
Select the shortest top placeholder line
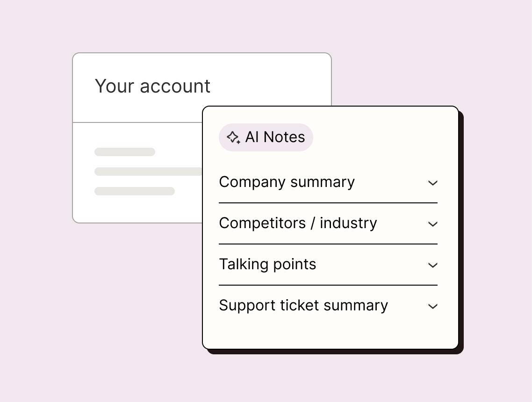pyautogui.click(x=125, y=152)
